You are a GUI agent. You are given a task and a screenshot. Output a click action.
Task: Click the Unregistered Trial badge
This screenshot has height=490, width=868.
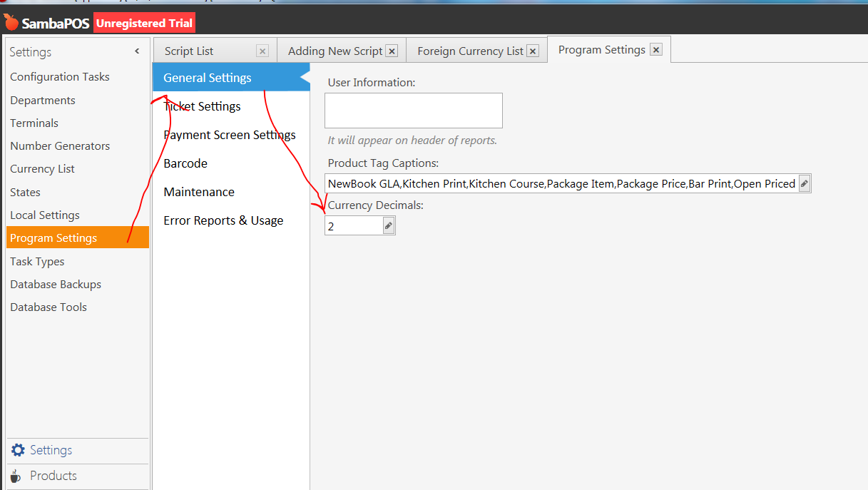tap(145, 23)
